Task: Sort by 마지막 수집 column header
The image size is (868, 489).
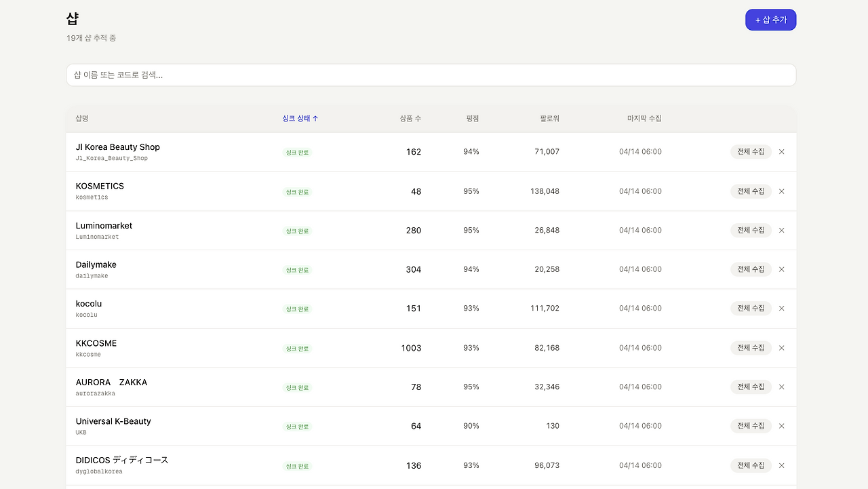Action: [644, 119]
